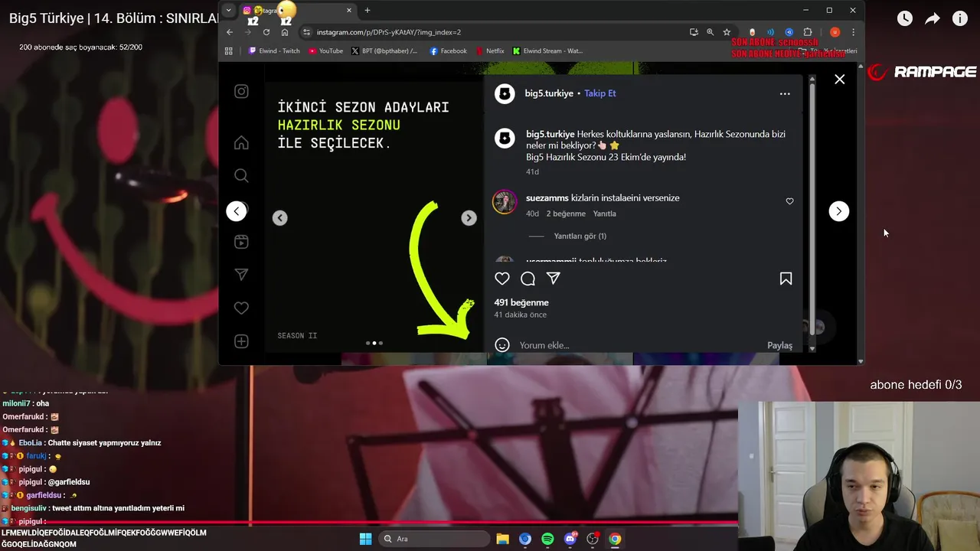This screenshot has height=551, width=980.
Task: Open the Chrome profile avatar
Action: [835, 32]
